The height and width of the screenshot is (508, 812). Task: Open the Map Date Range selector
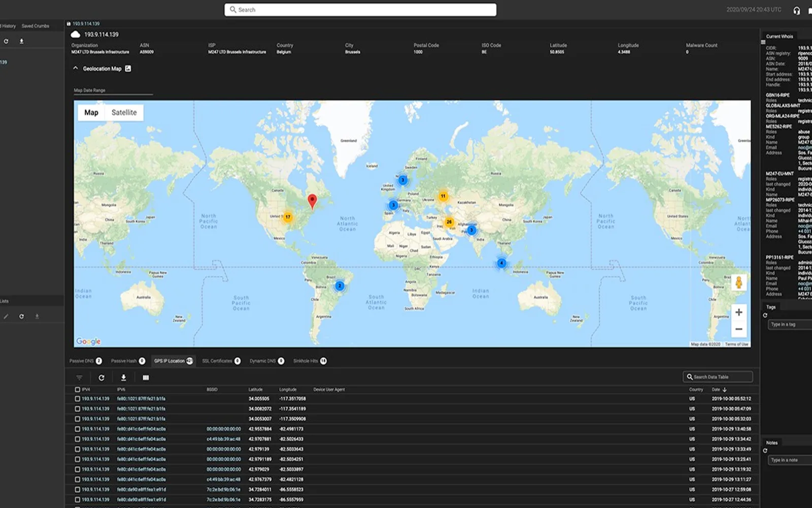point(113,90)
